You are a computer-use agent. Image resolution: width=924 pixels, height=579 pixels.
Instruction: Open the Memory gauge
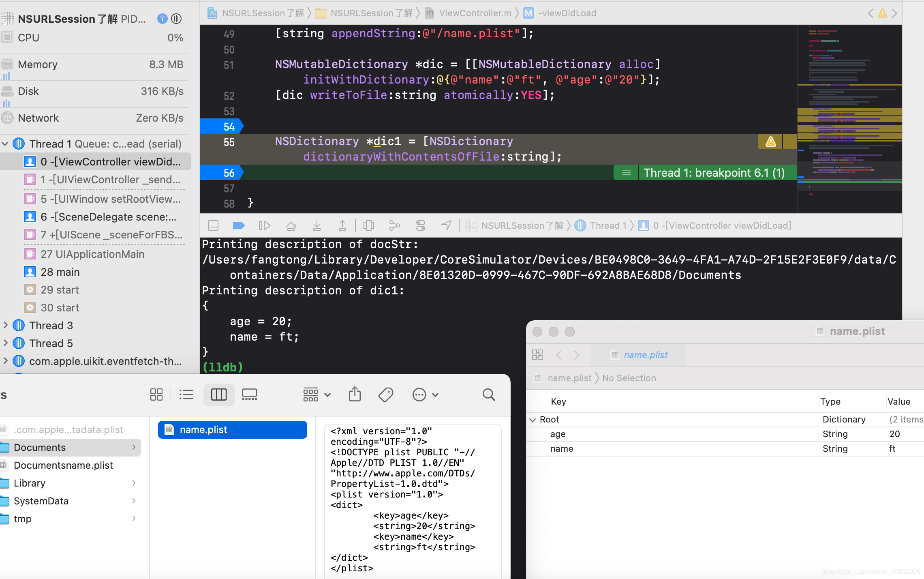94,64
